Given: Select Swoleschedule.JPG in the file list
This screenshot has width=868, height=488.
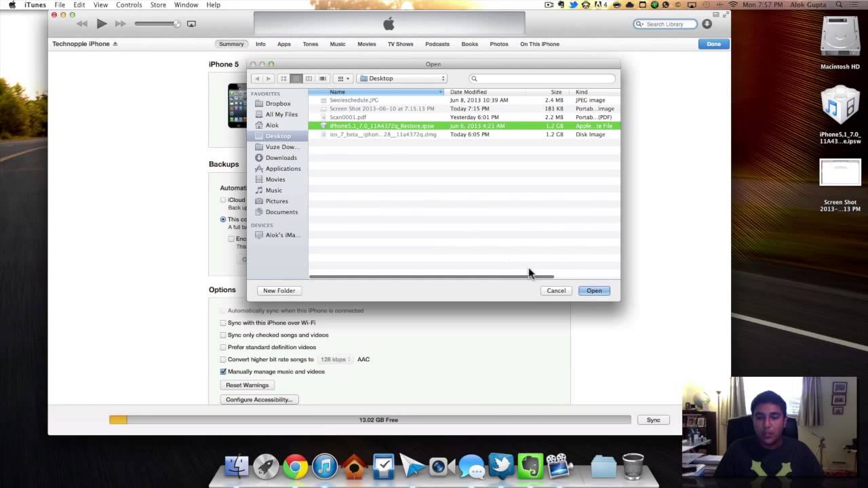Looking at the screenshot, I should tap(464, 100).
